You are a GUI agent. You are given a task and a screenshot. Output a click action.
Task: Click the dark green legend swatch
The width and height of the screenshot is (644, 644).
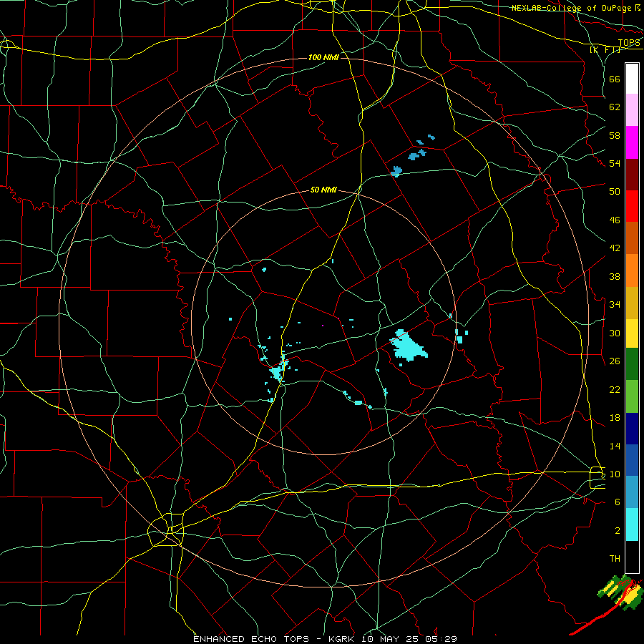(632, 364)
